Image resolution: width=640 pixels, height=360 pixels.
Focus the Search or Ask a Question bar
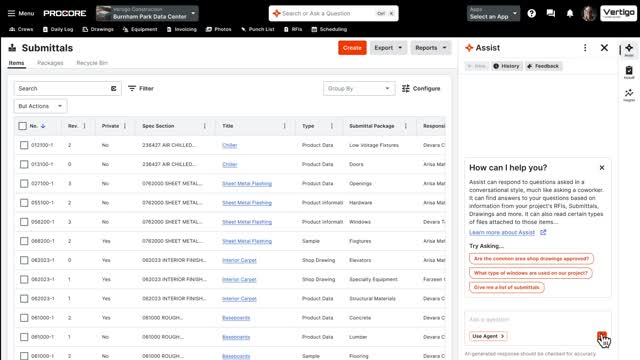(333, 13)
